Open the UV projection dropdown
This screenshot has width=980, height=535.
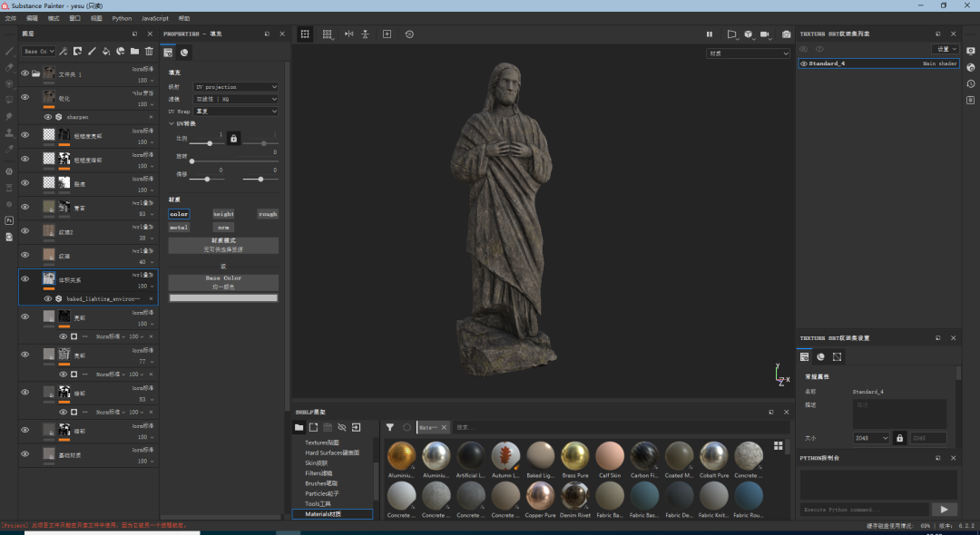pyautogui.click(x=236, y=87)
